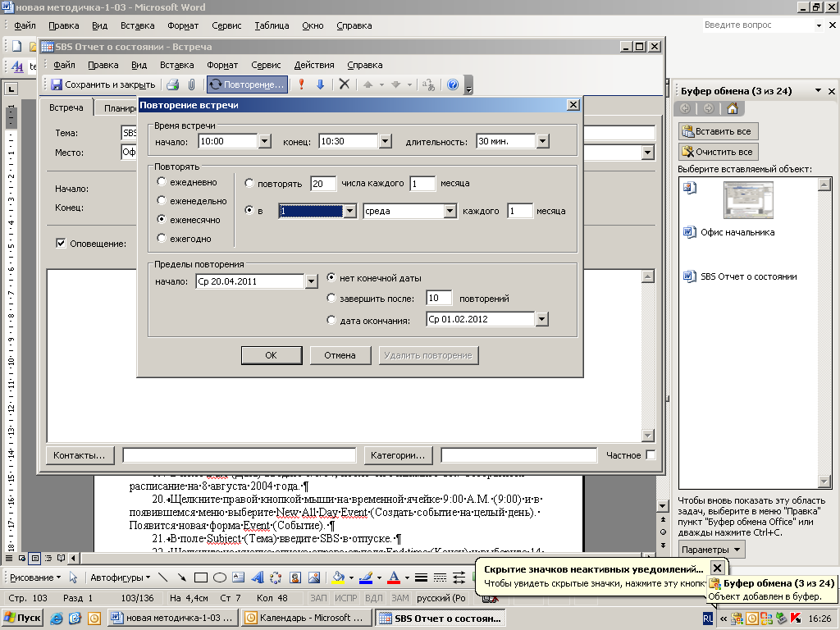
Task: Open the Окно menu in Word
Action: click(313, 25)
